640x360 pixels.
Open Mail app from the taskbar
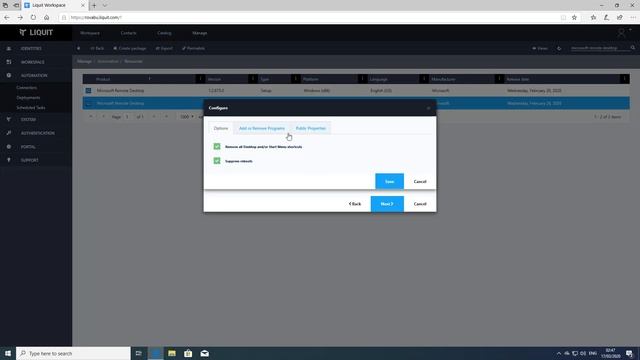point(204,353)
